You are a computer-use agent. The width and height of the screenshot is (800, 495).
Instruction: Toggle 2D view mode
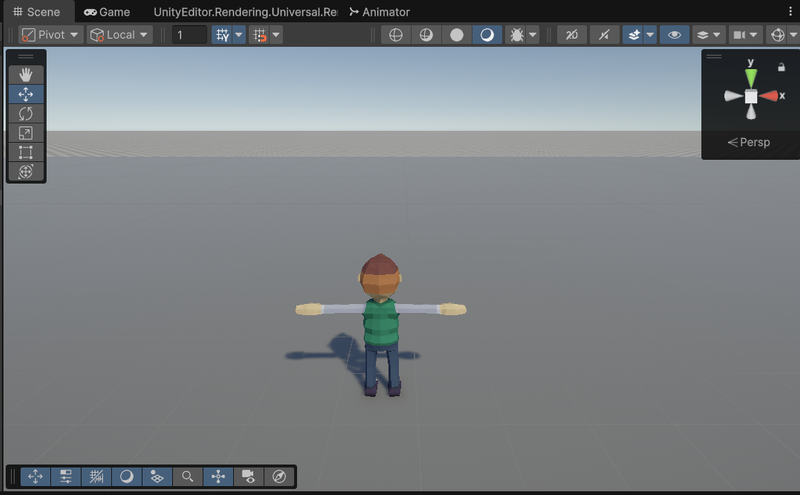pos(572,35)
